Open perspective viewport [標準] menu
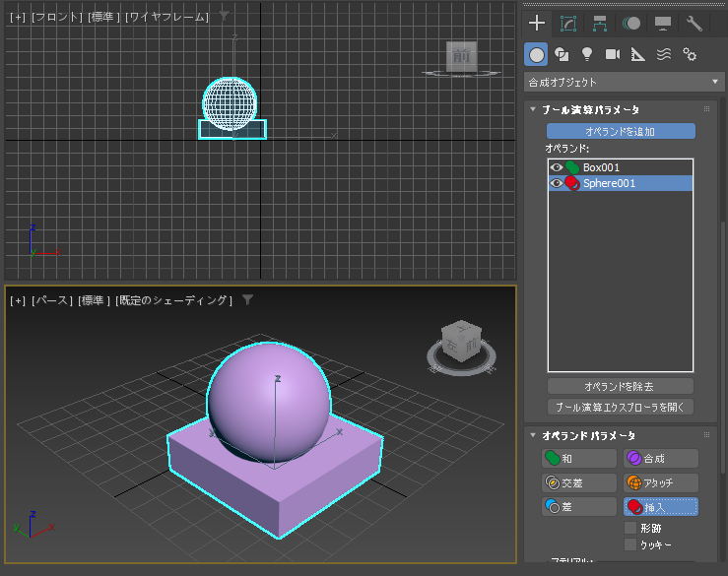The image size is (728, 576). point(94,300)
